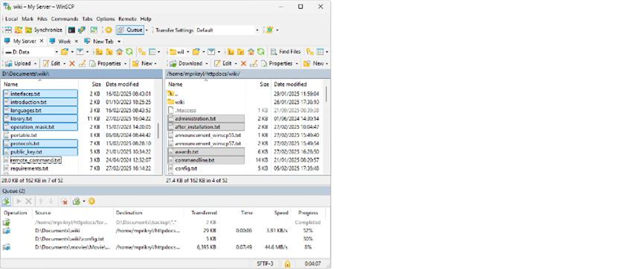The height and width of the screenshot is (269, 644).
Task: Click the Open in PuTTY icon
Action: [x=82, y=30]
